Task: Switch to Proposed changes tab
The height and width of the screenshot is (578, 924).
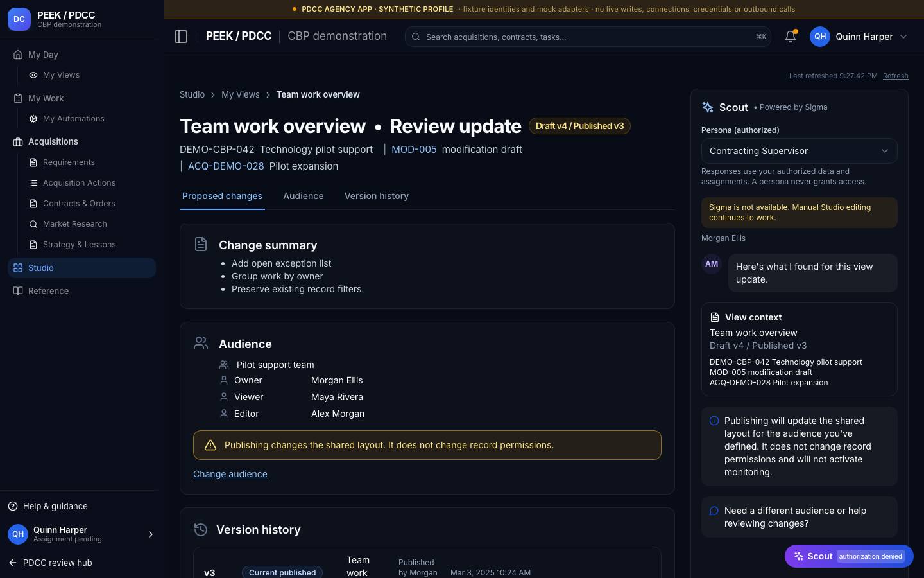Action: point(222,196)
